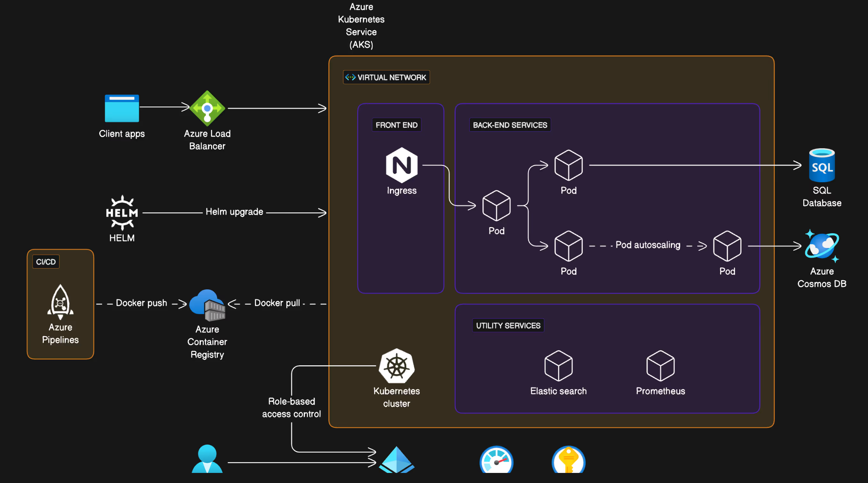Click the FRONT END label
The width and height of the screenshot is (868, 483).
click(397, 125)
